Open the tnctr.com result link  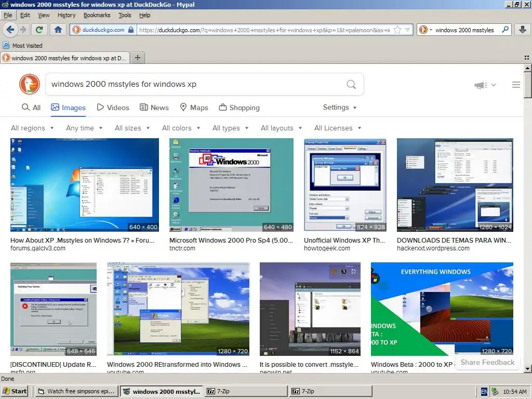pyautogui.click(x=182, y=248)
